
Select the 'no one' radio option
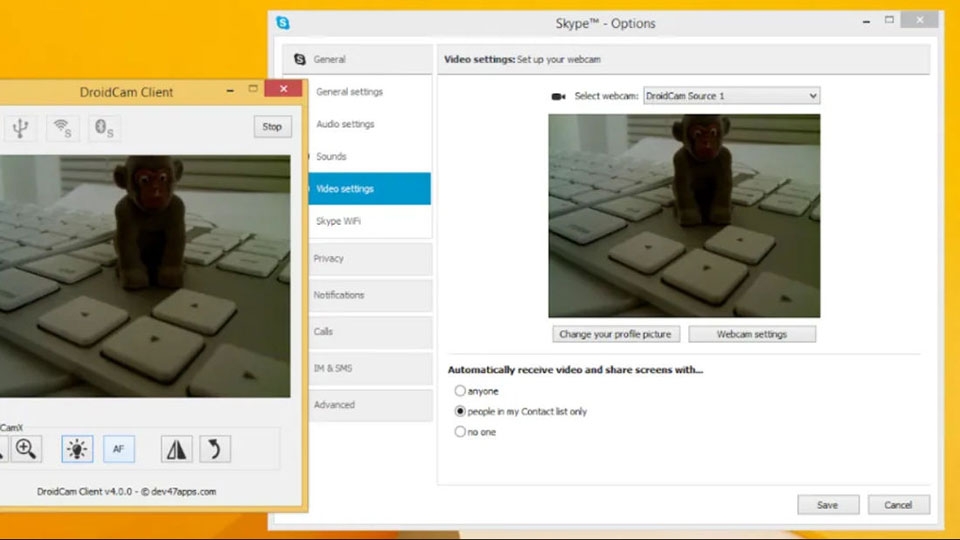[x=460, y=432]
